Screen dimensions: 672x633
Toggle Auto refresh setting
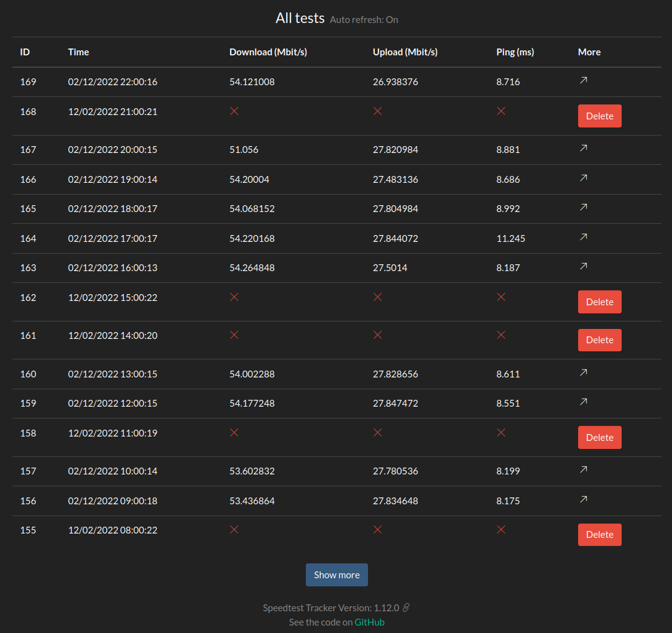364,19
